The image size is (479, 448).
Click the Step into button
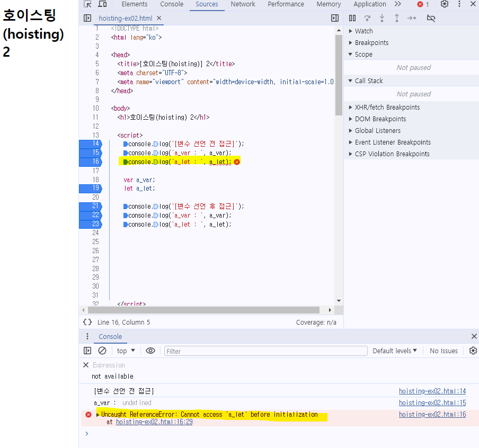[x=382, y=19]
